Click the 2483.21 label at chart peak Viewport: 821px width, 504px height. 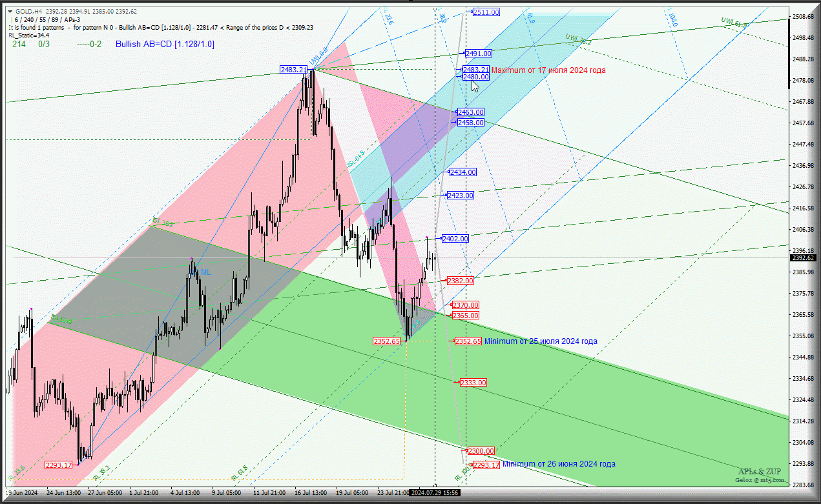[293, 70]
